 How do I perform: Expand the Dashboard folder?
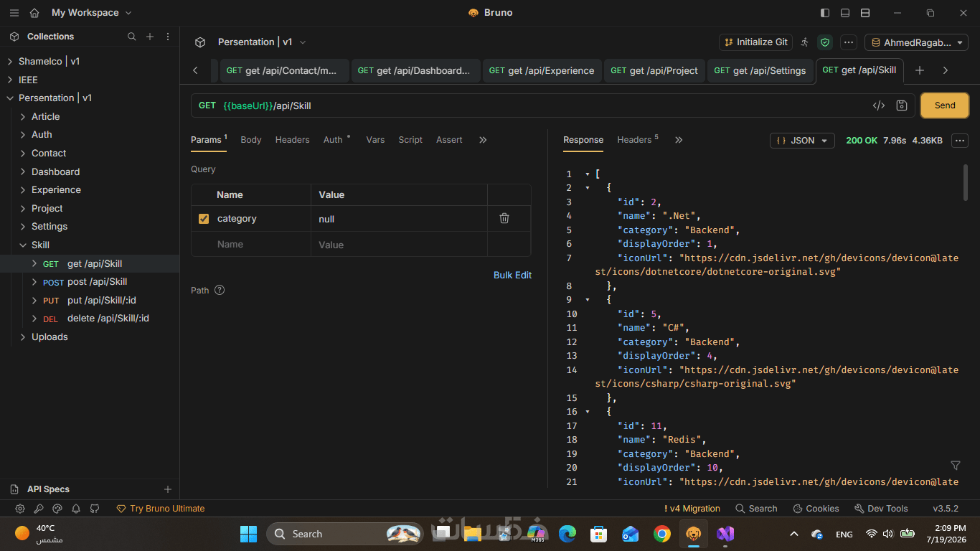pyautogui.click(x=23, y=171)
